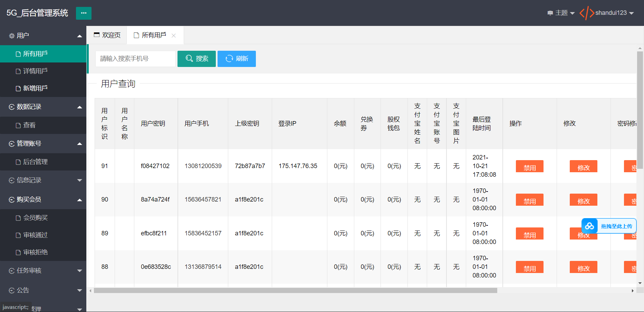Screen dimensions: 644x312
Task: Click login IP 175.147.76.35
Action: [x=298, y=166]
